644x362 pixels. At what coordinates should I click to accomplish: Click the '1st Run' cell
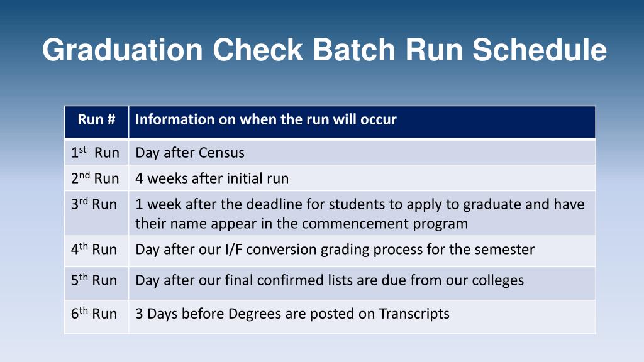pos(96,152)
